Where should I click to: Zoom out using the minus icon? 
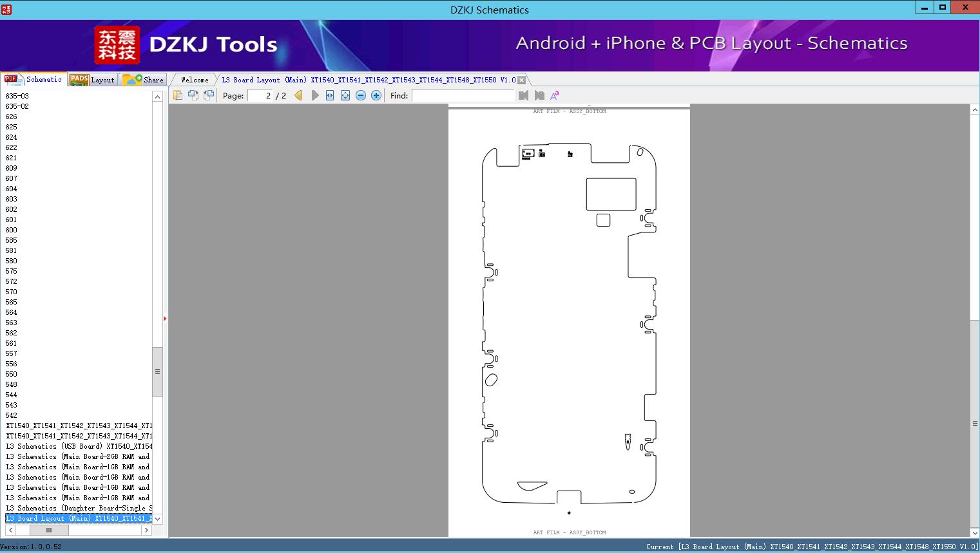point(360,95)
